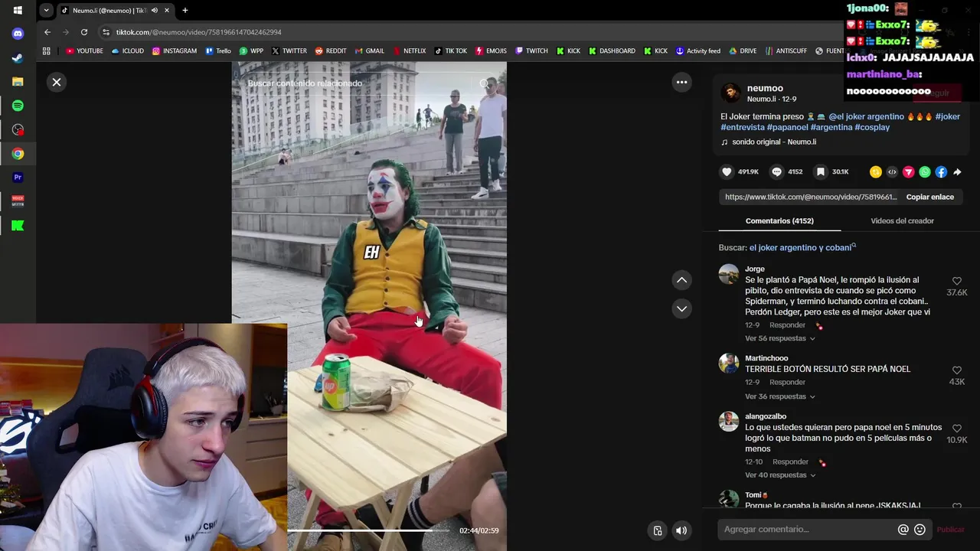Open the Chrome apps grid icon
This screenshot has height=551, width=980.
(47, 51)
